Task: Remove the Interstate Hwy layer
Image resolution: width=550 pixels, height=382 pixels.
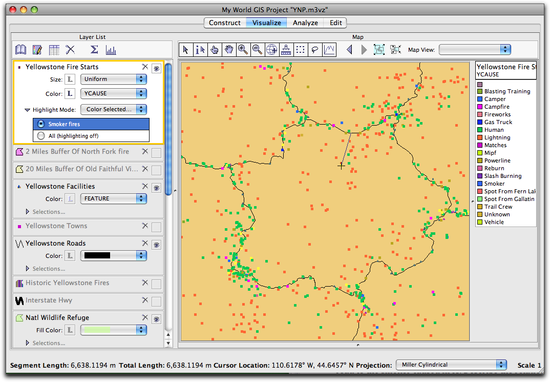Action: (x=145, y=300)
